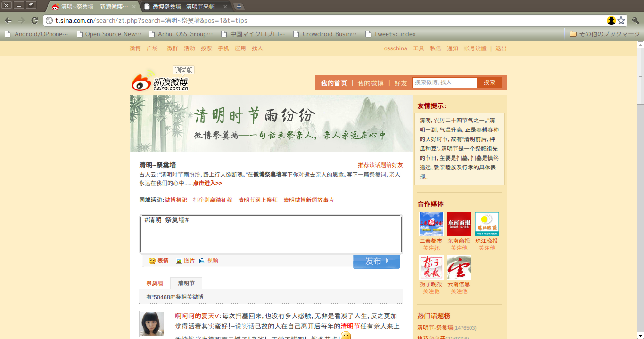
Task: Open 好友 in the navigation bar
Action: click(401, 83)
